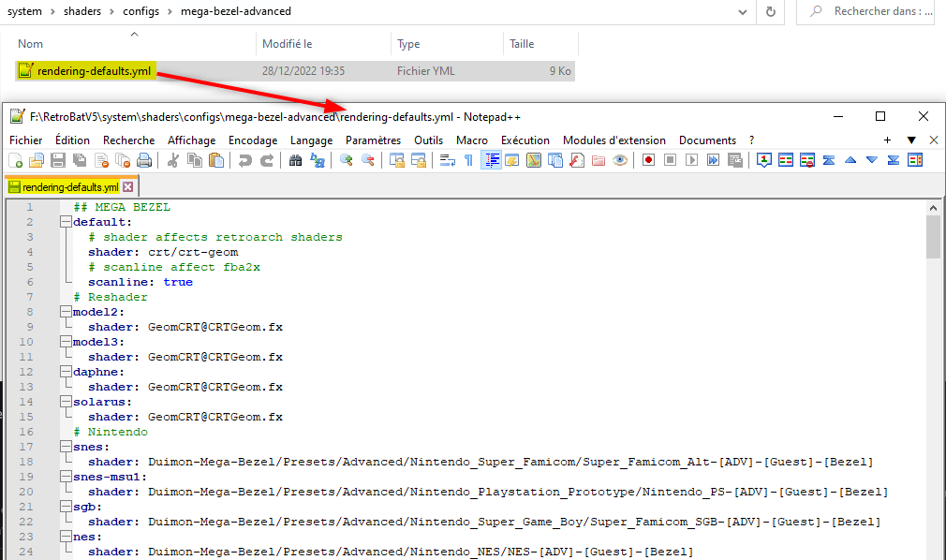
Task: Collapse the default: fold block
Action: [x=65, y=222]
